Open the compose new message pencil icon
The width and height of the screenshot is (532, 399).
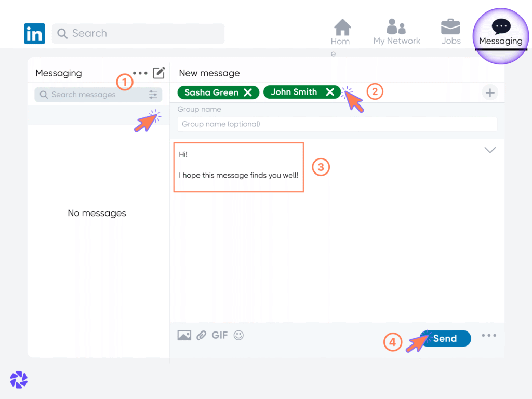click(158, 73)
